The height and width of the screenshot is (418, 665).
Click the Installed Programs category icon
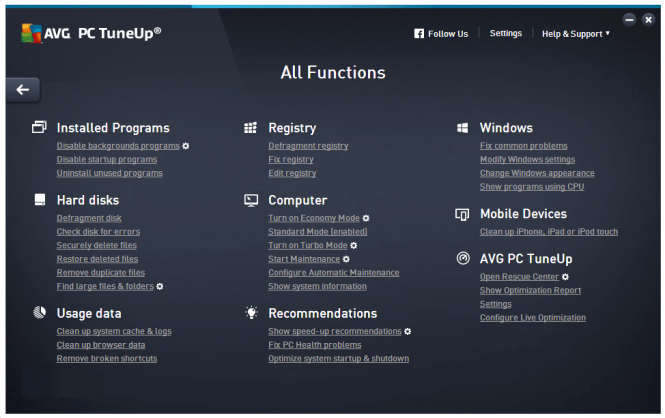tap(39, 127)
